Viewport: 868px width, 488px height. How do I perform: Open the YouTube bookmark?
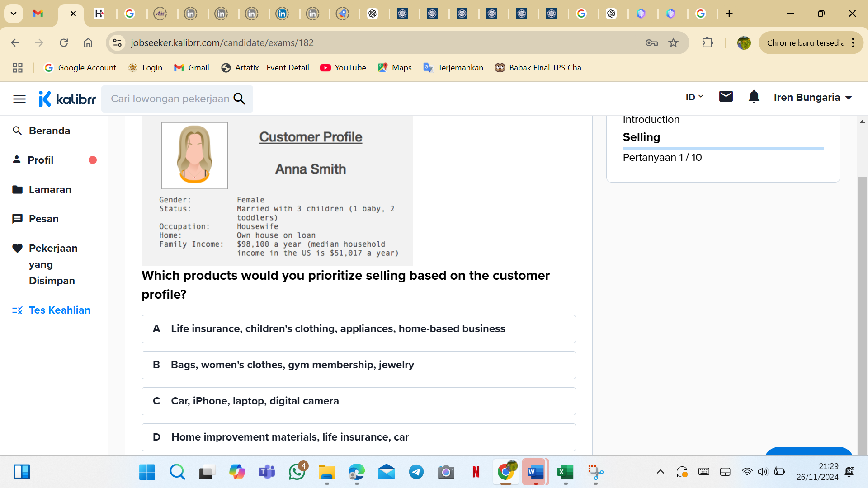pyautogui.click(x=343, y=68)
